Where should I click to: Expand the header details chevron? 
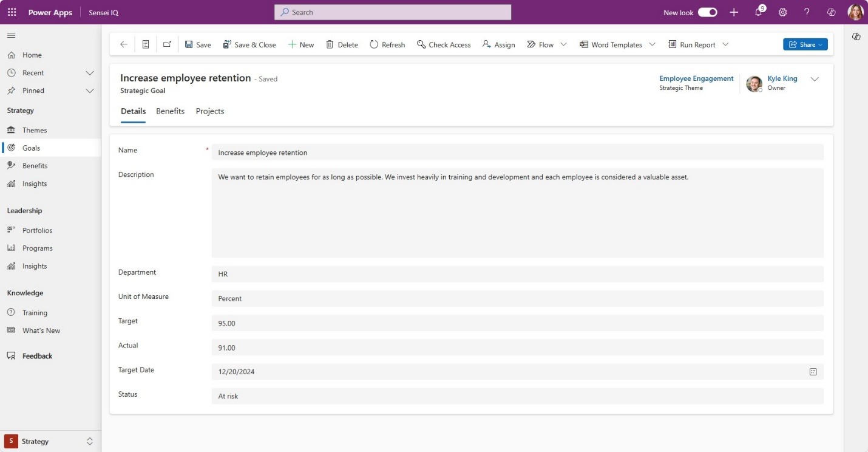[x=815, y=79]
